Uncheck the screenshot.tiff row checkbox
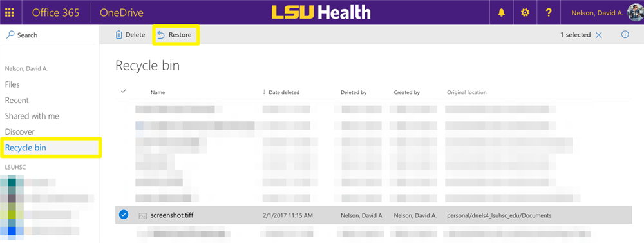The image size is (644, 243). 123,215
